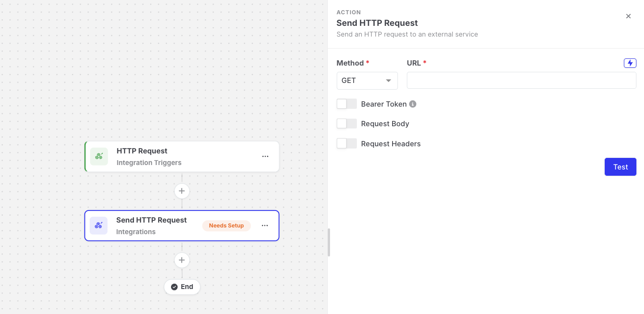Add step before the End node
This screenshot has height=314, width=644.
click(x=182, y=260)
